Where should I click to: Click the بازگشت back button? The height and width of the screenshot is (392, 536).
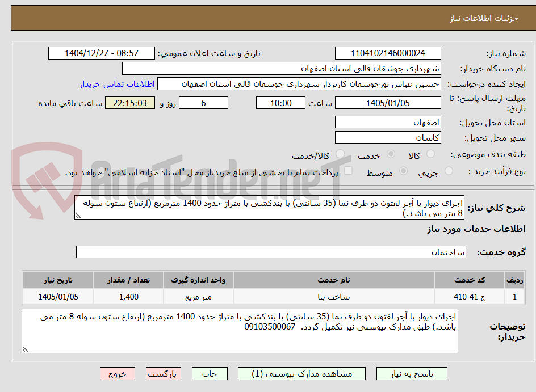coord(164,374)
